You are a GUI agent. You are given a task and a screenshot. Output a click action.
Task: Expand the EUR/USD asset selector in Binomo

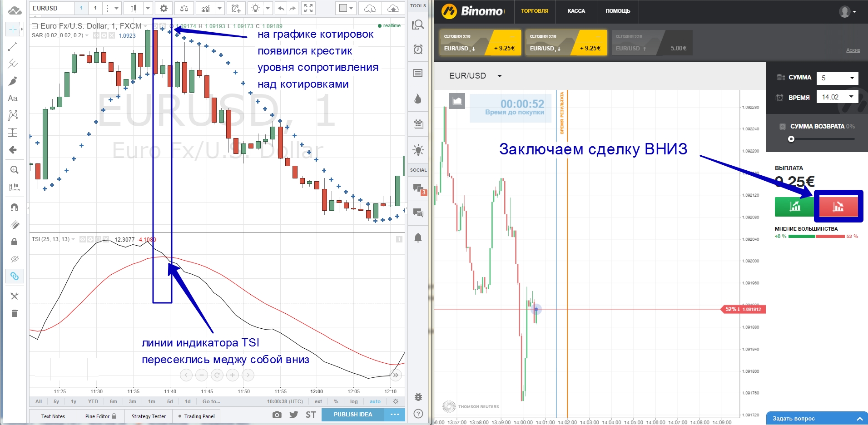[x=476, y=76]
